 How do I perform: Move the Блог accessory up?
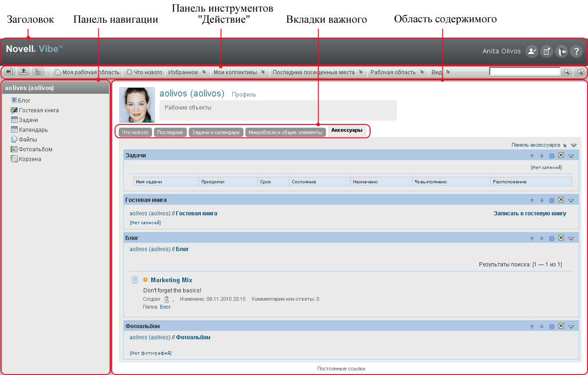click(x=532, y=238)
